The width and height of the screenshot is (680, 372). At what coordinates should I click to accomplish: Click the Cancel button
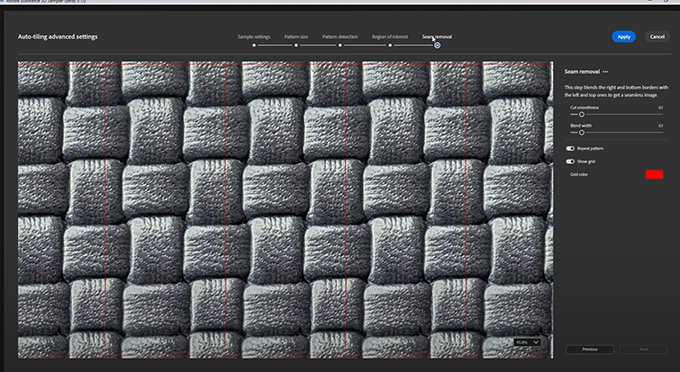[657, 37]
